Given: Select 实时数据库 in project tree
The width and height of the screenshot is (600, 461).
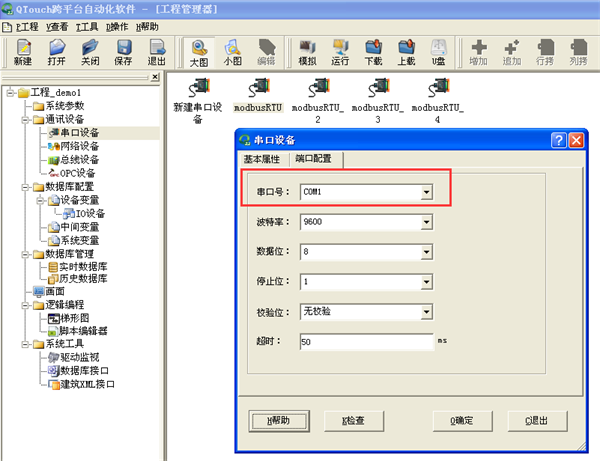Looking at the screenshot, I should tap(78, 267).
